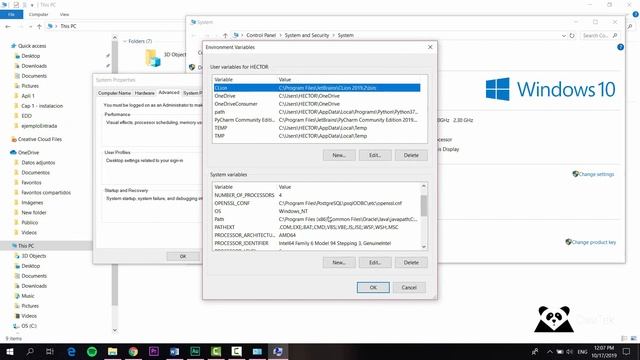Select PATHEXT system variable row
Screen dimensions: 640x360
(317, 227)
